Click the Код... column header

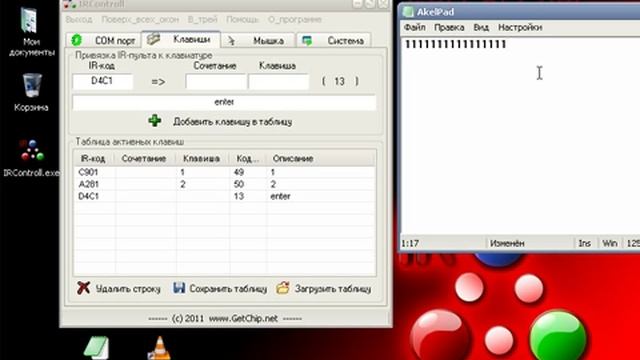click(x=247, y=158)
